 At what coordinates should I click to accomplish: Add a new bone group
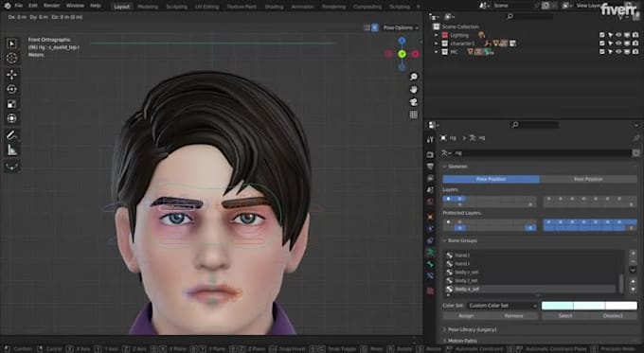tap(633, 254)
